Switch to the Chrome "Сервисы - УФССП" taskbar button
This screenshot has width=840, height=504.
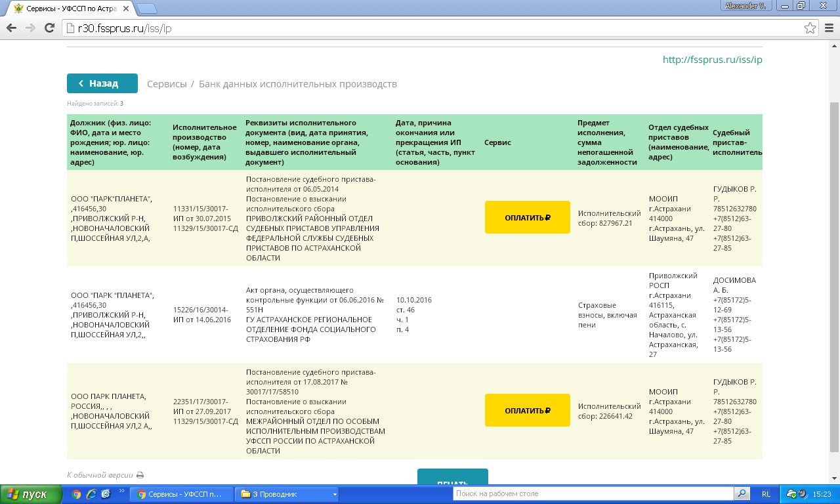(182, 494)
